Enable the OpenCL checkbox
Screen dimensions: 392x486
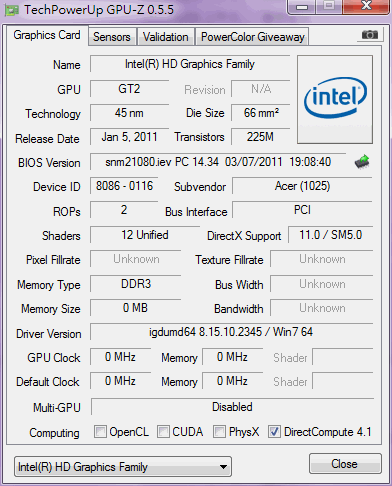pos(100,431)
